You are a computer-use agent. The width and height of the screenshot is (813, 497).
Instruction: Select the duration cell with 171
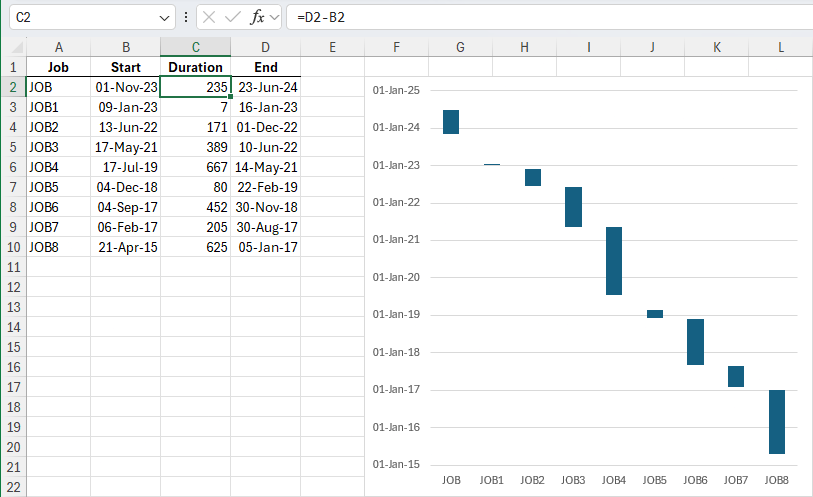click(195, 127)
